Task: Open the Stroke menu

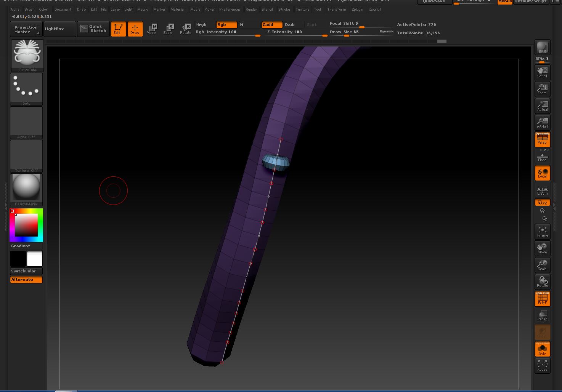Action: (284, 10)
